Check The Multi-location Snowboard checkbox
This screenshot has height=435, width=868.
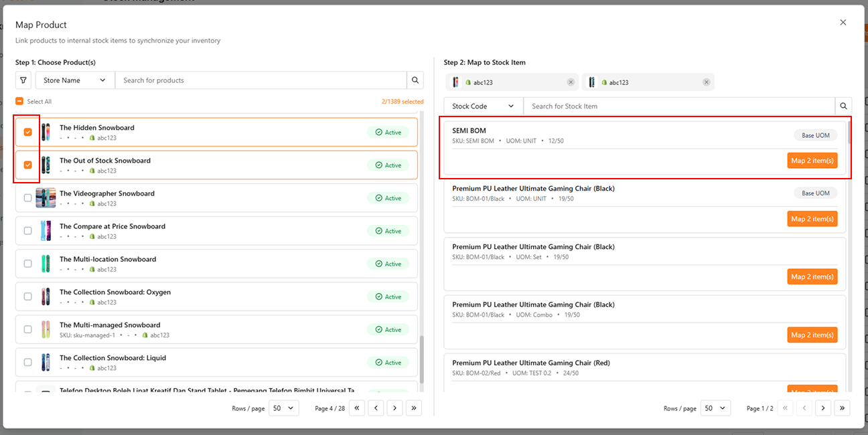coord(27,263)
